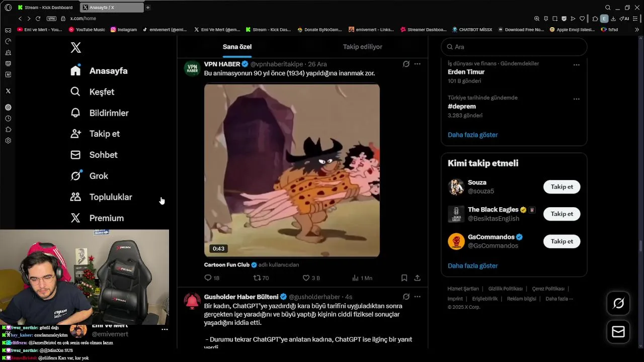The width and height of the screenshot is (644, 362).
Task: Open more options on Gusholder post
Action: (417, 297)
